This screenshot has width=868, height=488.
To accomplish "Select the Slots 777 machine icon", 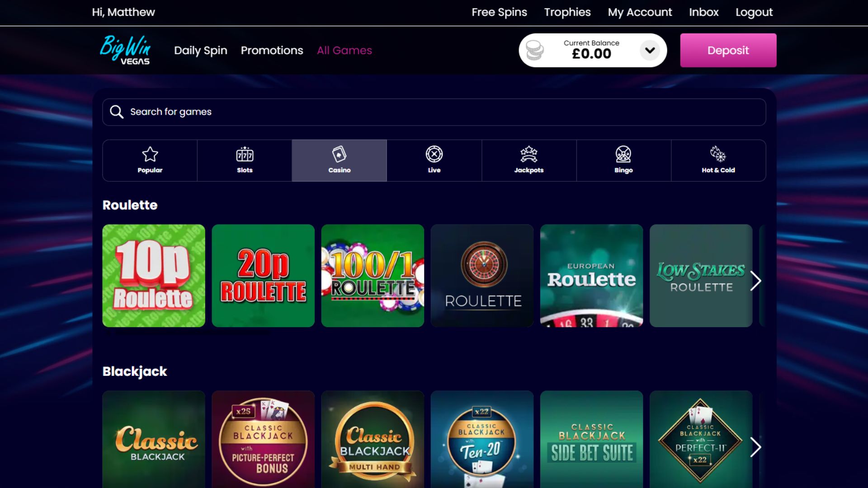I will click(x=245, y=155).
